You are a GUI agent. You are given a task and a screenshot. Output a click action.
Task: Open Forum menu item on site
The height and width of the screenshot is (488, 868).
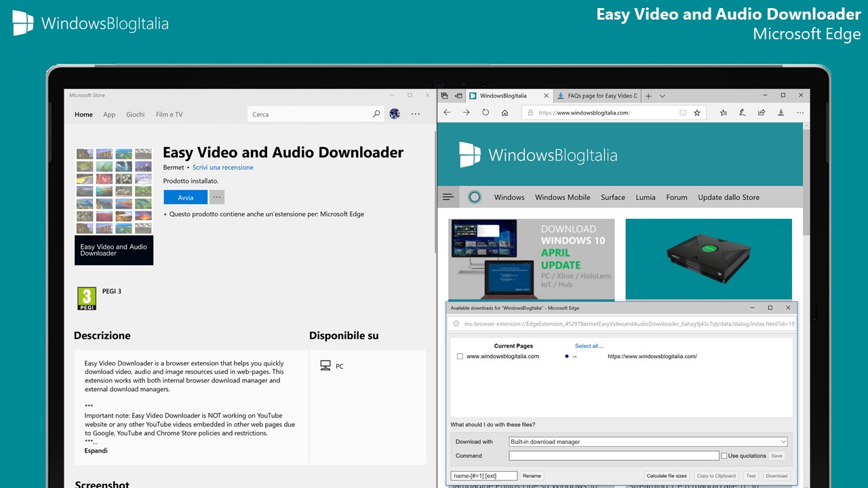click(x=677, y=197)
